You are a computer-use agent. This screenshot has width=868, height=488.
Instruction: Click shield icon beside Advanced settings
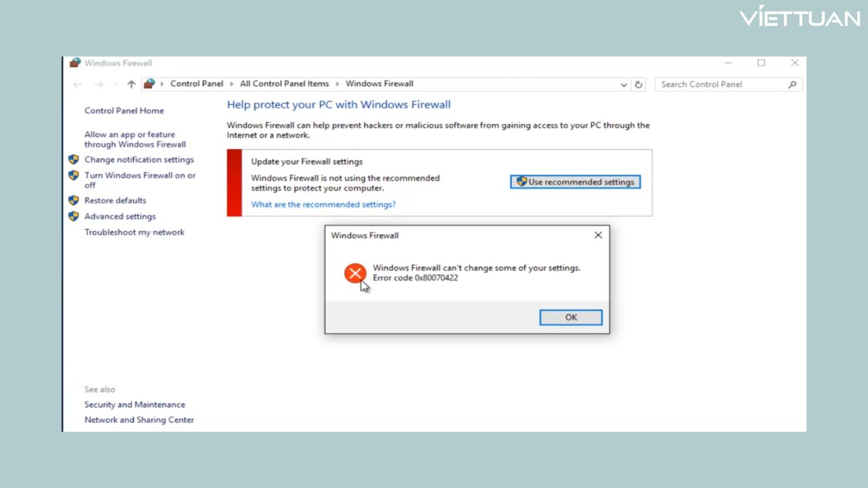pyautogui.click(x=74, y=216)
